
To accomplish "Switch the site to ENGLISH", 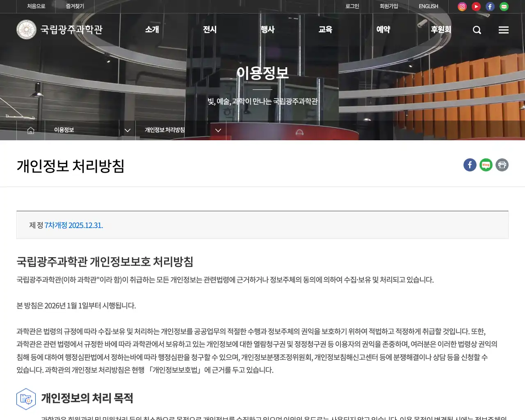I will point(428,7).
